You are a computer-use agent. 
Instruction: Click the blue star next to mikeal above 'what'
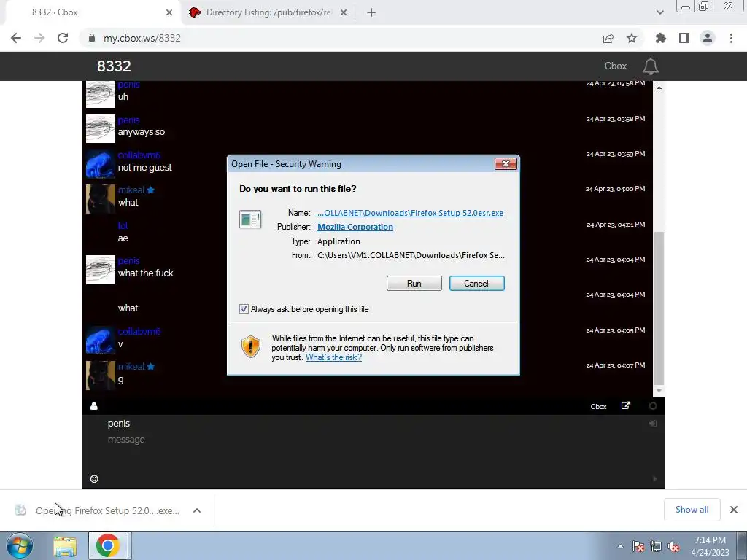pyautogui.click(x=150, y=190)
